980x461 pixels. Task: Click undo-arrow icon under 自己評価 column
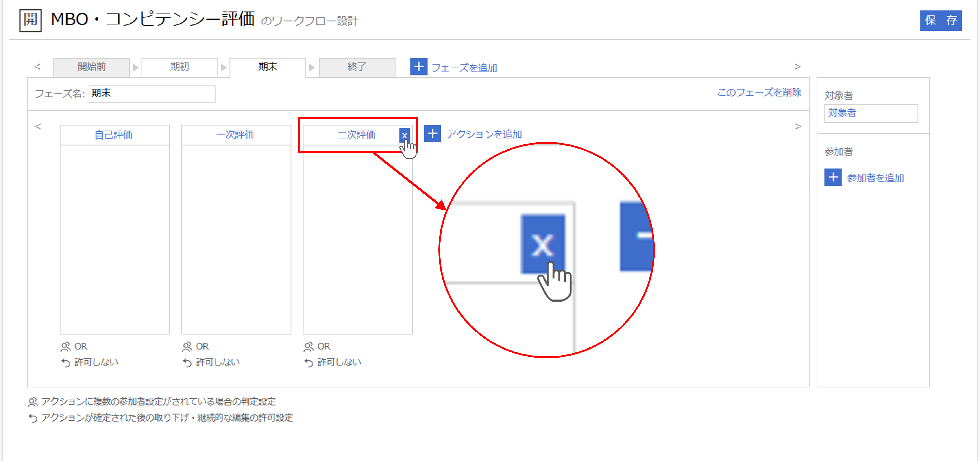66,363
